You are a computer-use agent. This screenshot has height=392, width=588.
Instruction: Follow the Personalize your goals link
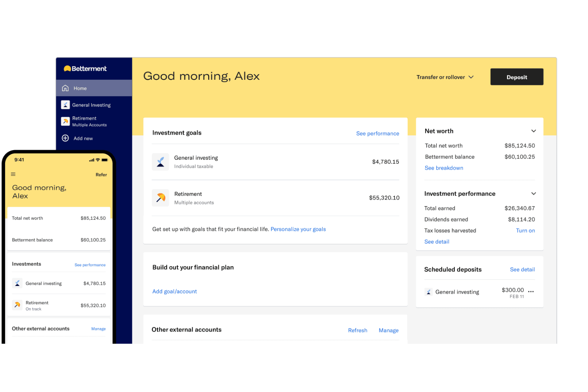pyautogui.click(x=298, y=229)
